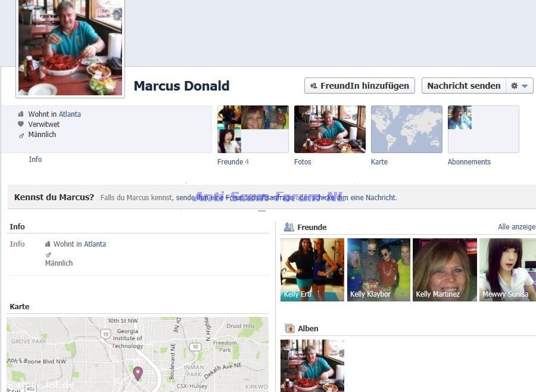
Task: Click the FreundIn hinzufügen button
Action: click(359, 86)
